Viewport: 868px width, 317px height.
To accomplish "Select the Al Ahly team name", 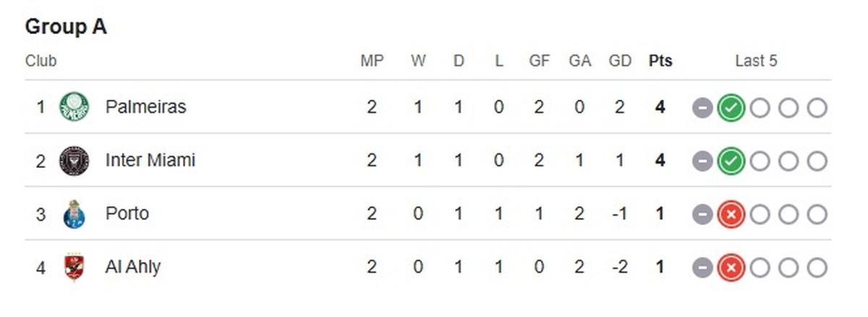I will [x=133, y=267].
